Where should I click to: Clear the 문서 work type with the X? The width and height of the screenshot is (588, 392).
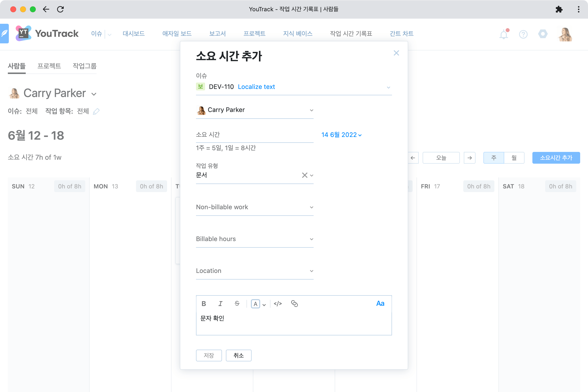[305, 175]
